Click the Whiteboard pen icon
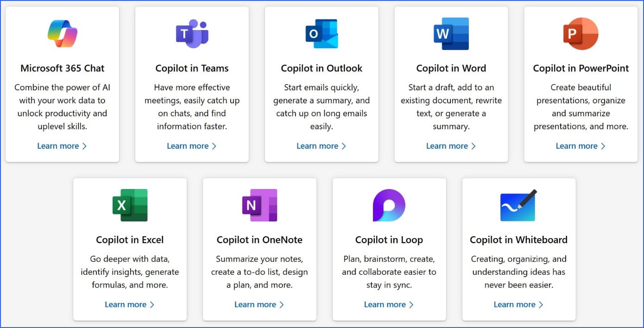Viewport: 644px width, 328px height. (518, 205)
